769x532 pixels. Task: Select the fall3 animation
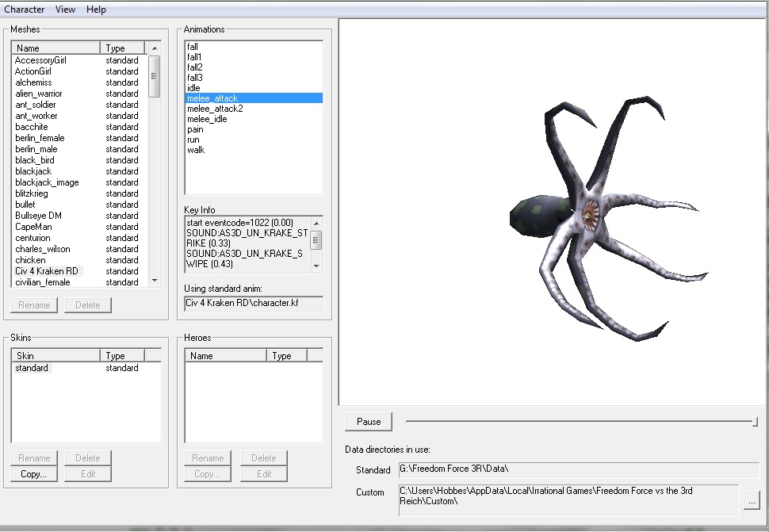click(254, 78)
